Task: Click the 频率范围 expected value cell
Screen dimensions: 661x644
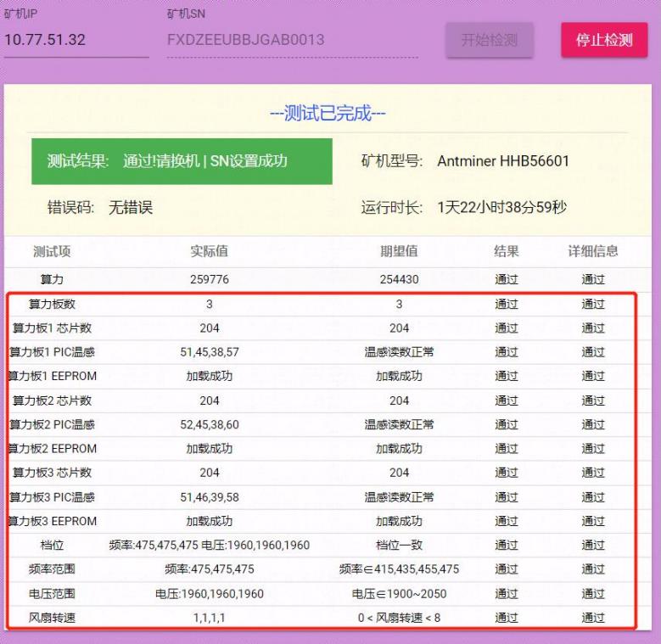Action: pyautogui.click(x=399, y=568)
